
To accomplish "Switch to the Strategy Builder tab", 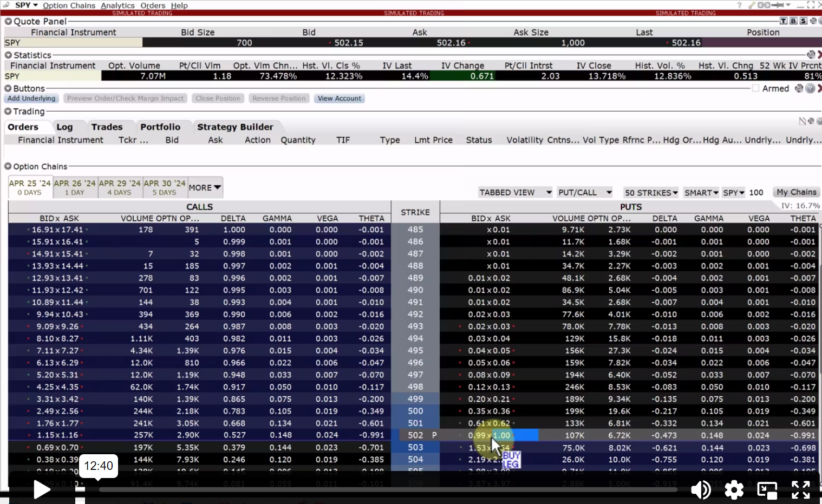I will click(x=235, y=127).
